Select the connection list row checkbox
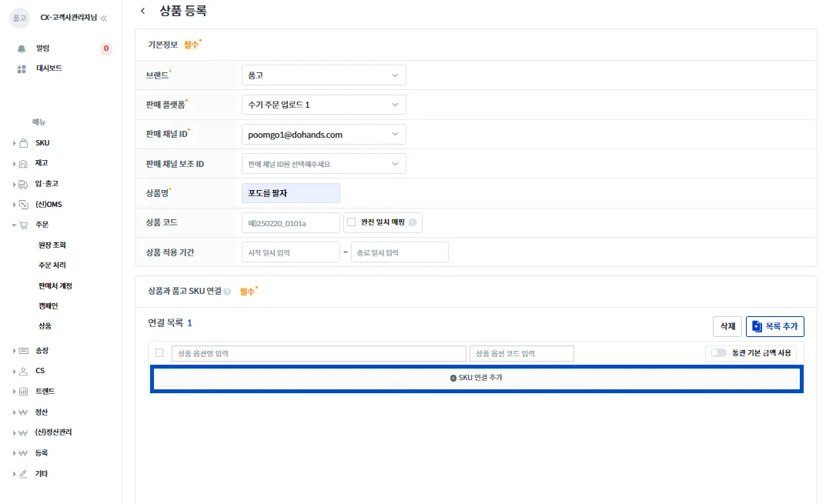 pyautogui.click(x=159, y=353)
